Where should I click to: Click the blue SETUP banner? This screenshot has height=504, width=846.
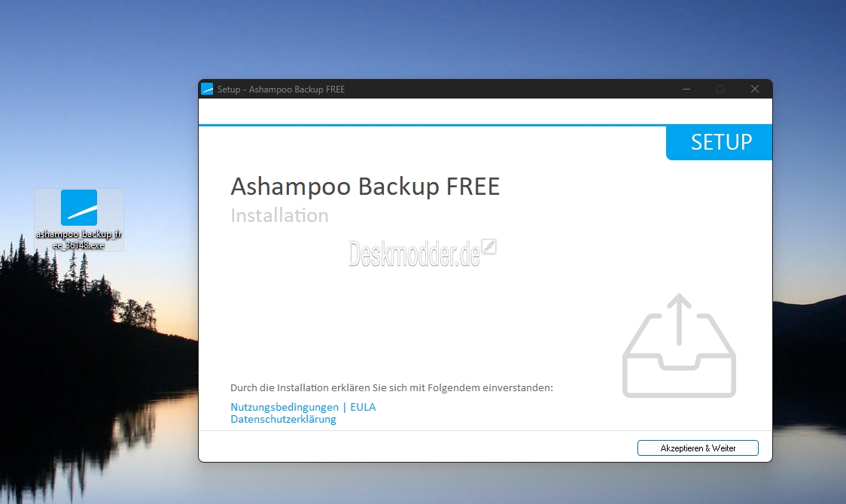point(720,142)
